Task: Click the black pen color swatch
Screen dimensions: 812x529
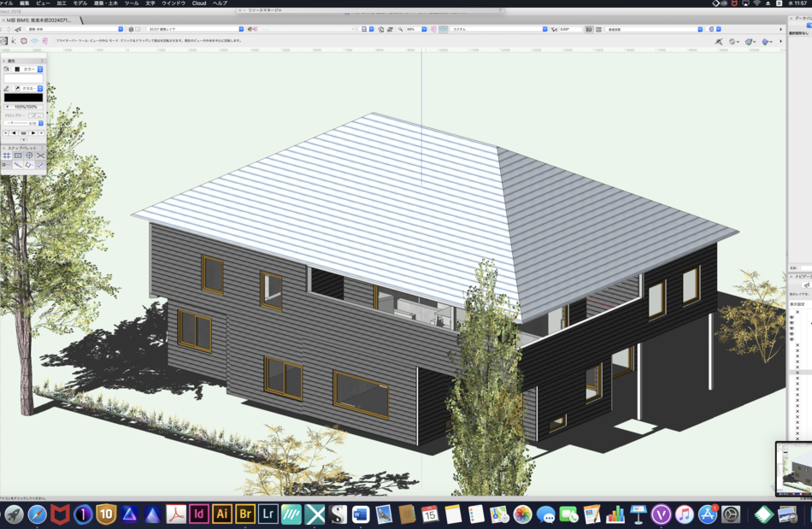Action: 23,97
